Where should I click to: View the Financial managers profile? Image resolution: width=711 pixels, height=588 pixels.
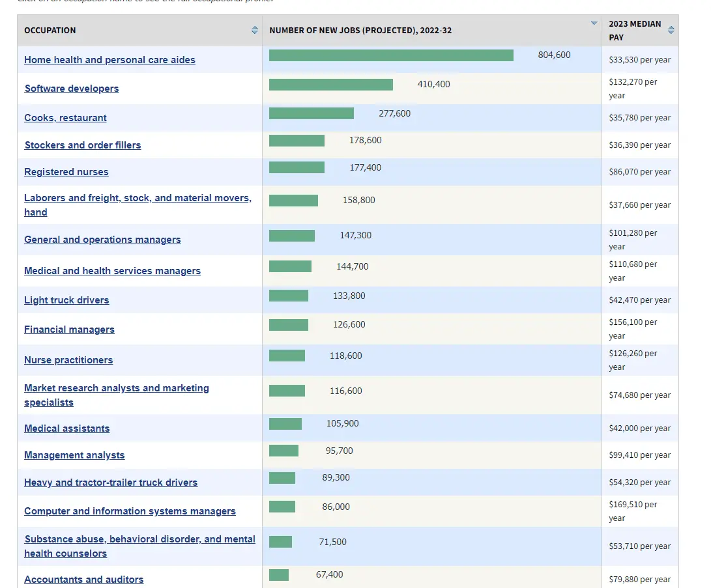click(69, 329)
